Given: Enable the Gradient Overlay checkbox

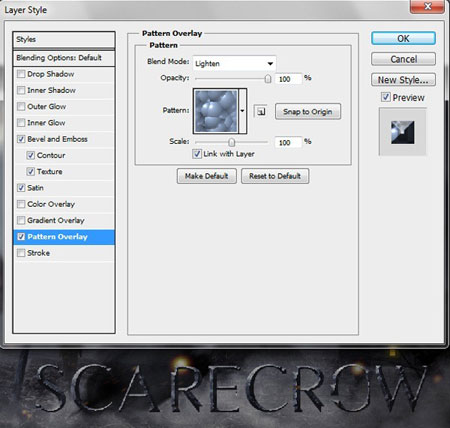Looking at the screenshot, I should 21,220.
